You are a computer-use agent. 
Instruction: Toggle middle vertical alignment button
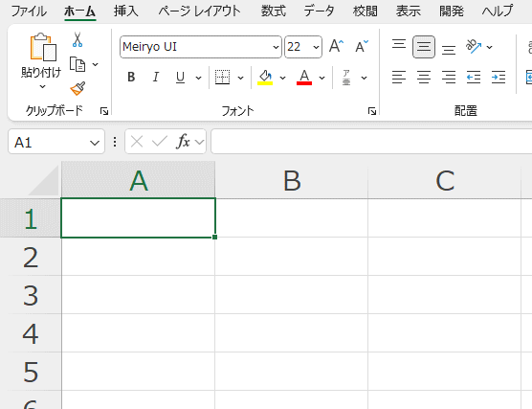(424, 47)
